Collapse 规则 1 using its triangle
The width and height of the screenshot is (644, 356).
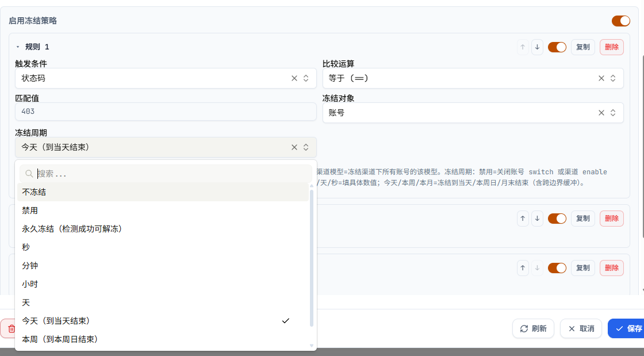click(18, 47)
